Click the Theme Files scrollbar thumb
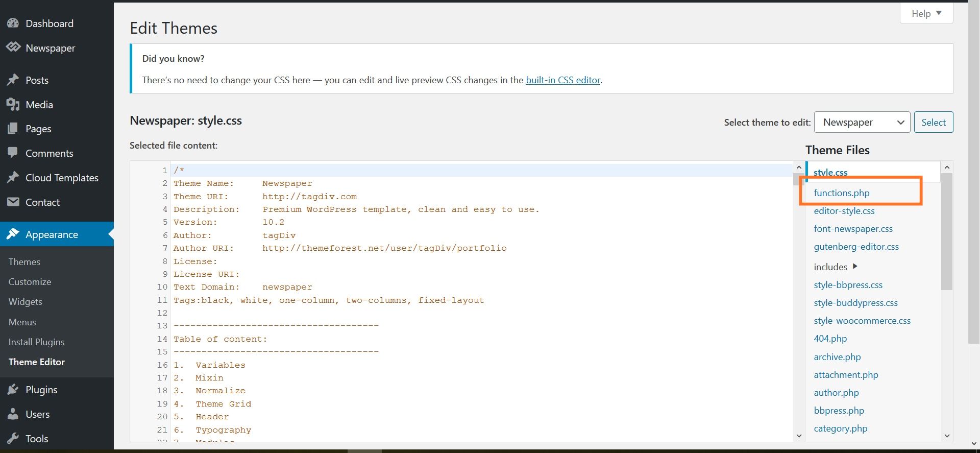980x453 pixels. (x=947, y=231)
